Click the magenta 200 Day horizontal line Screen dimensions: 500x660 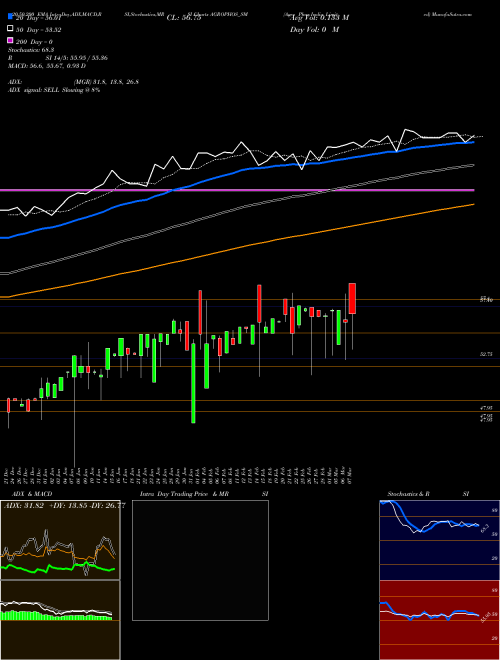click(x=237, y=191)
